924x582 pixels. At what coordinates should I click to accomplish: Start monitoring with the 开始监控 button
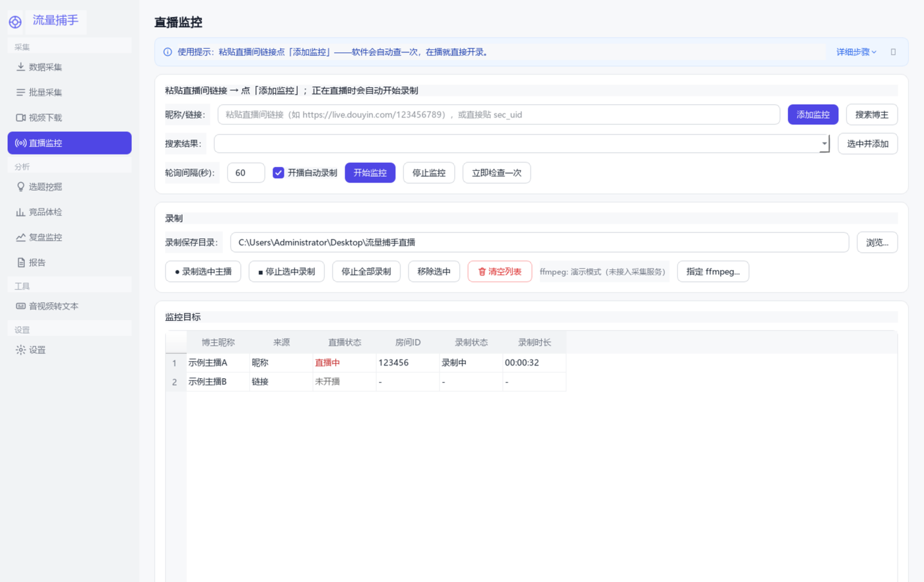pos(370,173)
